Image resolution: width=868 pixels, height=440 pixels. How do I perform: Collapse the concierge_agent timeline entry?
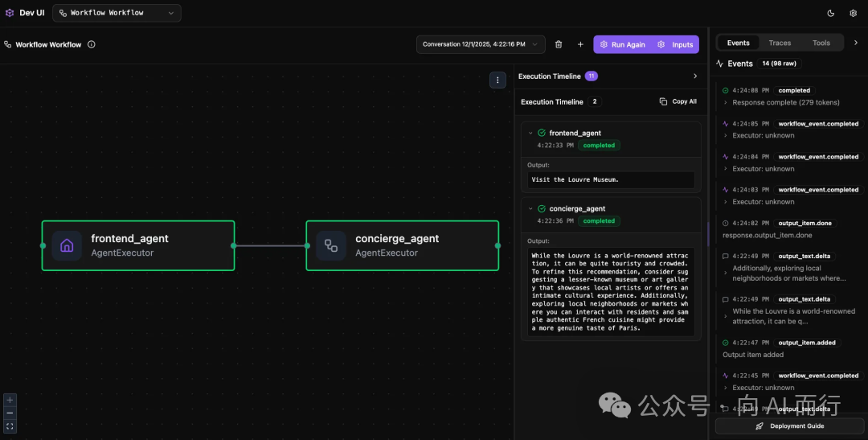[x=530, y=208]
